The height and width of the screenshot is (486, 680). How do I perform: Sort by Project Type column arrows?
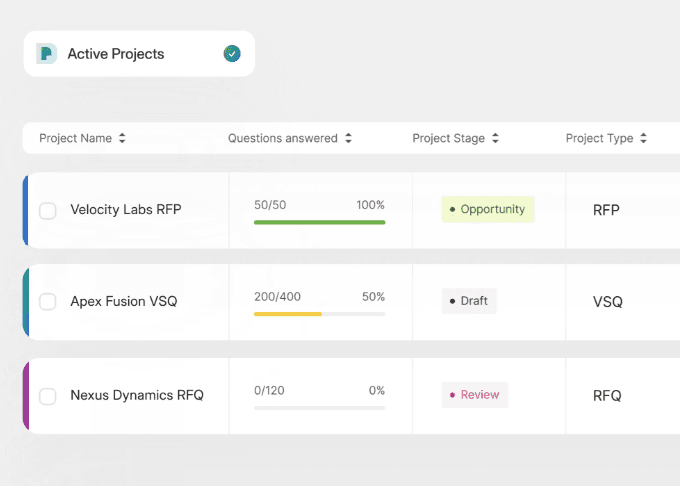[x=643, y=139]
